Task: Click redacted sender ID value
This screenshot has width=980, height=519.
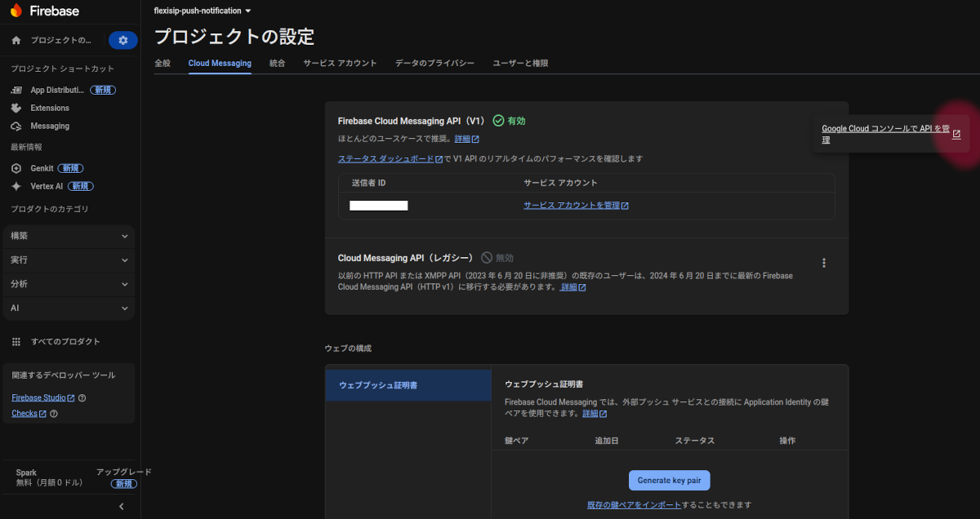Action: [379, 206]
